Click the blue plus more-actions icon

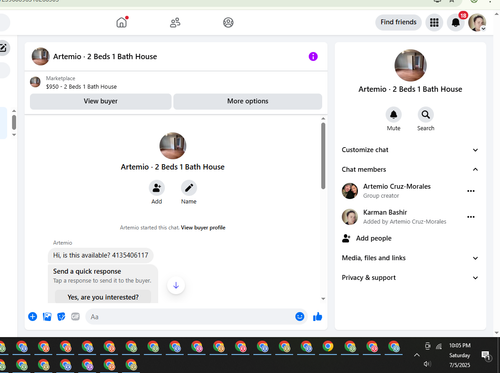pyautogui.click(x=33, y=316)
